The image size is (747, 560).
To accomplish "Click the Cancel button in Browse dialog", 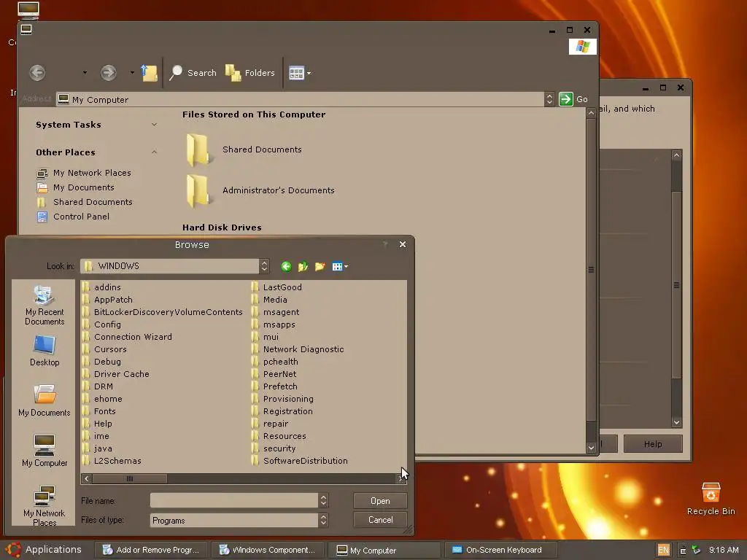I will click(380, 520).
